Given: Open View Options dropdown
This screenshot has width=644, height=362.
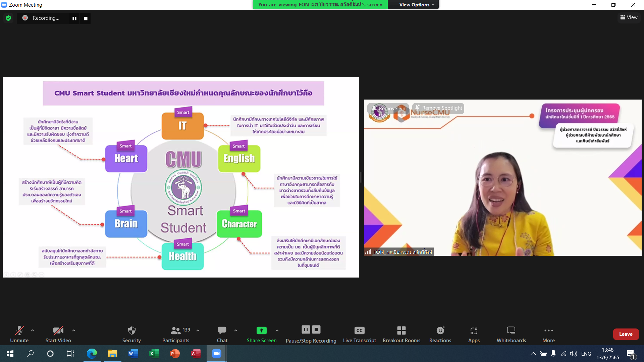Looking at the screenshot, I should pos(417,5).
